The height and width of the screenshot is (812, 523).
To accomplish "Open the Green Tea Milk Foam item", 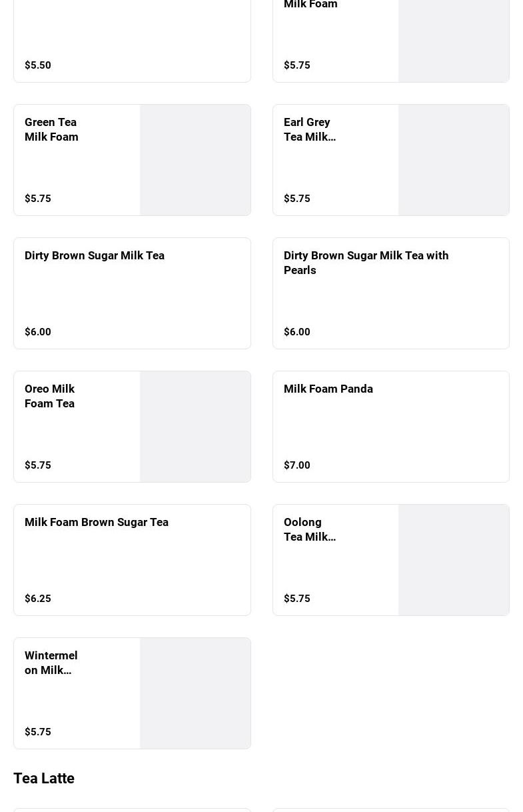I will pos(51,129).
